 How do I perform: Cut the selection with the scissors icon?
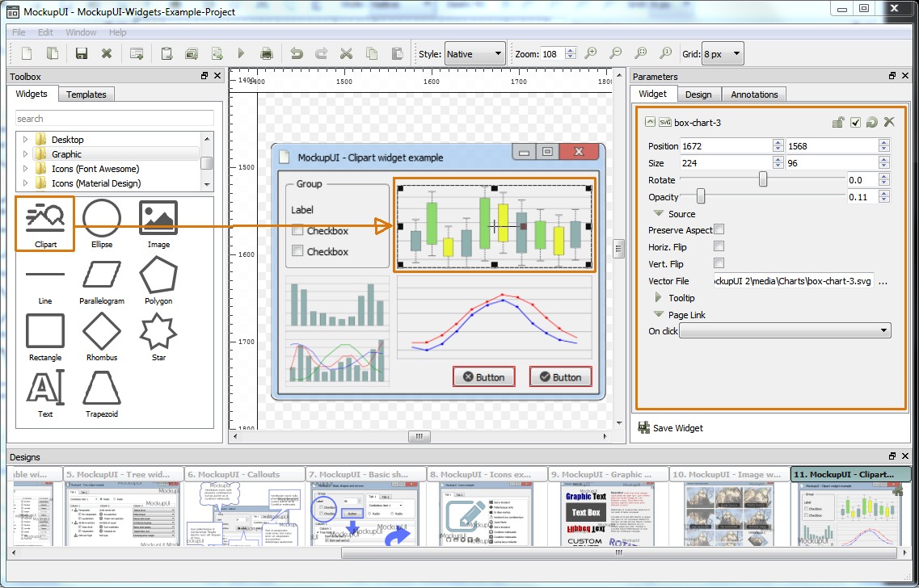(347, 54)
